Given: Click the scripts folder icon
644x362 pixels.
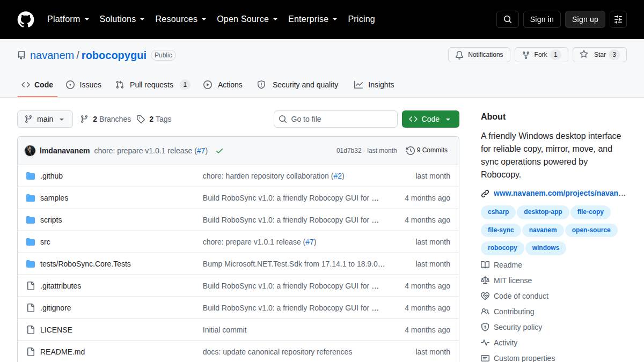Looking at the screenshot, I should 31,220.
